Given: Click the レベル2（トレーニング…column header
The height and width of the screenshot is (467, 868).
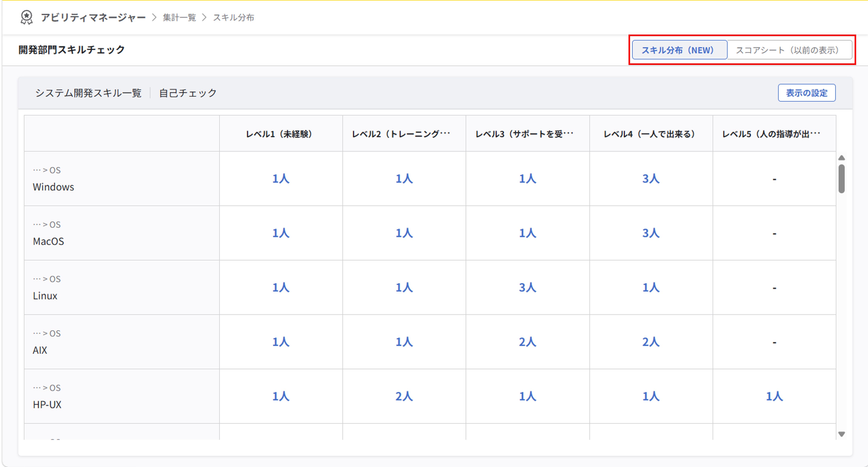Looking at the screenshot, I should [404, 134].
